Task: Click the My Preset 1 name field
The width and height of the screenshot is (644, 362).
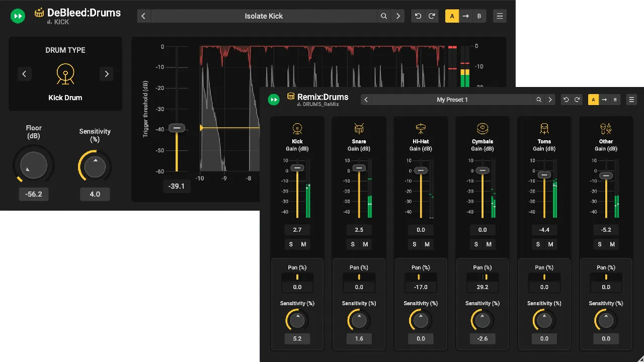Action: coord(452,100)
